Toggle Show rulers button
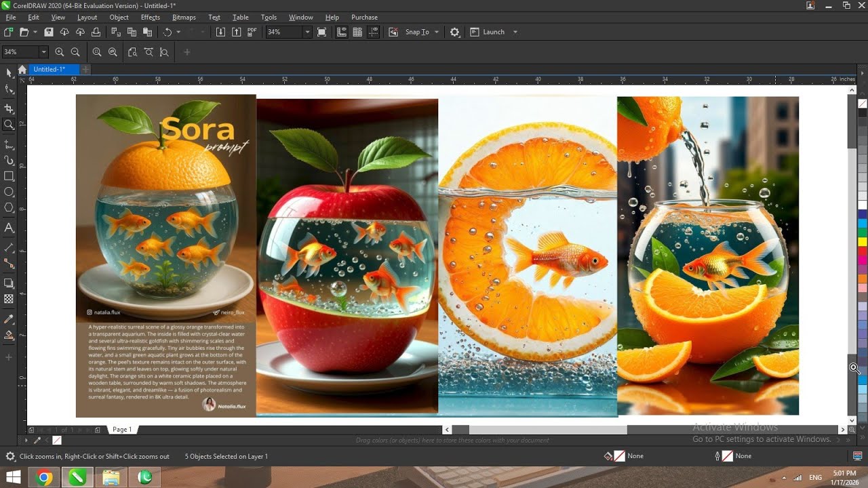The image size is (868, 488). (342, 32)
